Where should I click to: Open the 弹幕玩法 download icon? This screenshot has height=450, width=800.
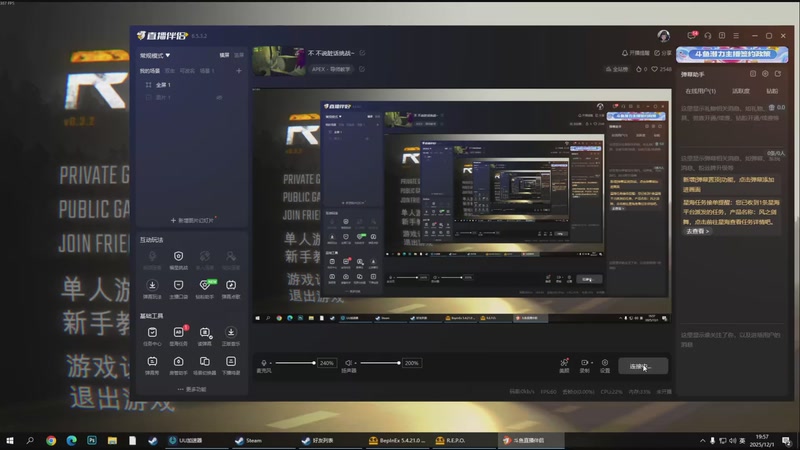click(152, 285)
